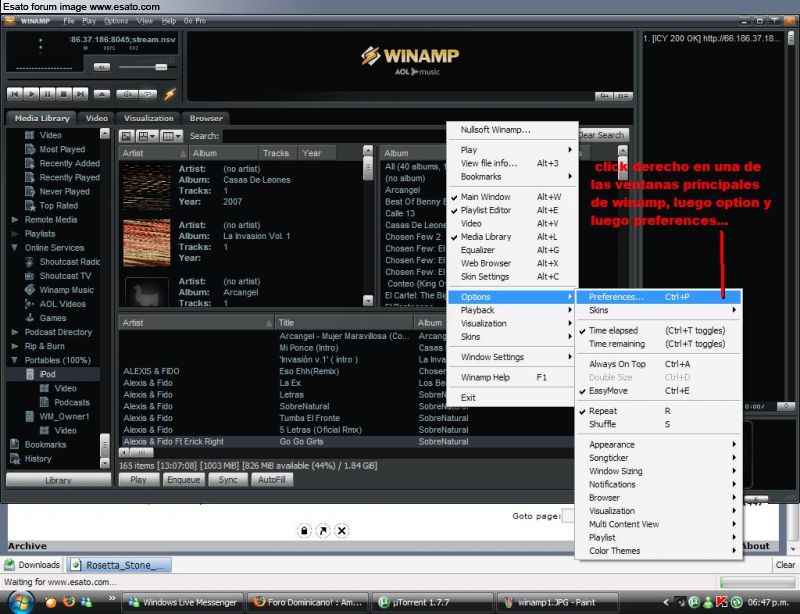
Task: Open Shoutcast Radio service
Action: click(69, 262)
